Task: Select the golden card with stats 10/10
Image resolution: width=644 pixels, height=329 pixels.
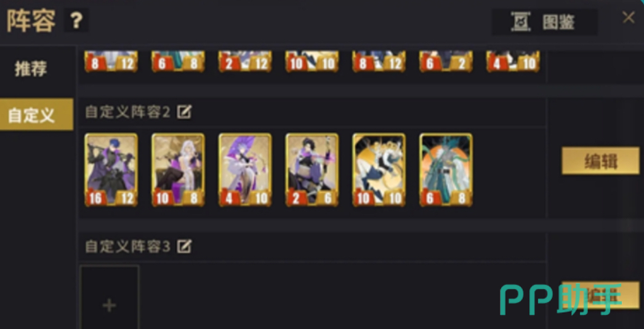Action: (379, 170)
